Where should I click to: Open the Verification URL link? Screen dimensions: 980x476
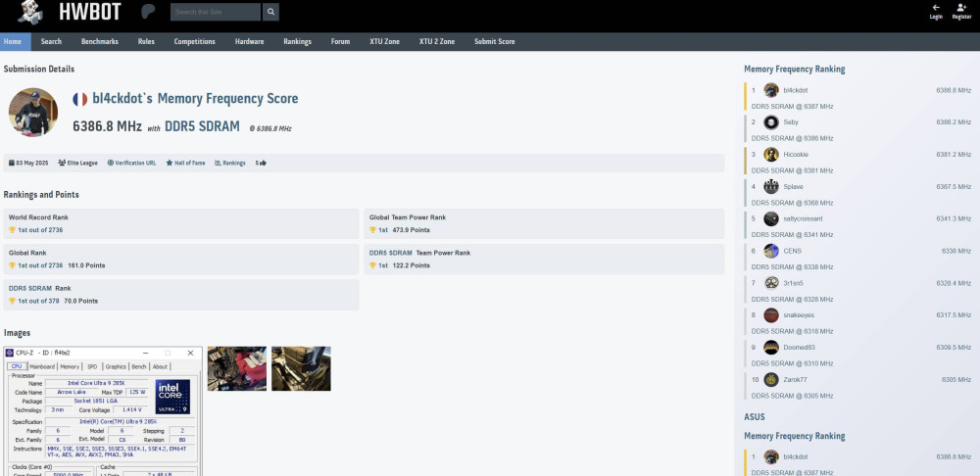131,163
